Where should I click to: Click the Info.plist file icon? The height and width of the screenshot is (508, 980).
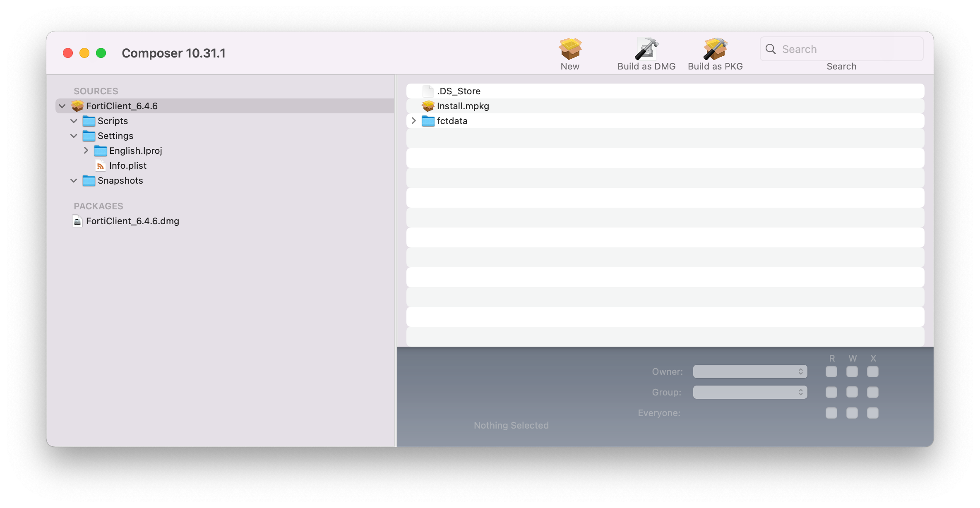(101, 165)
